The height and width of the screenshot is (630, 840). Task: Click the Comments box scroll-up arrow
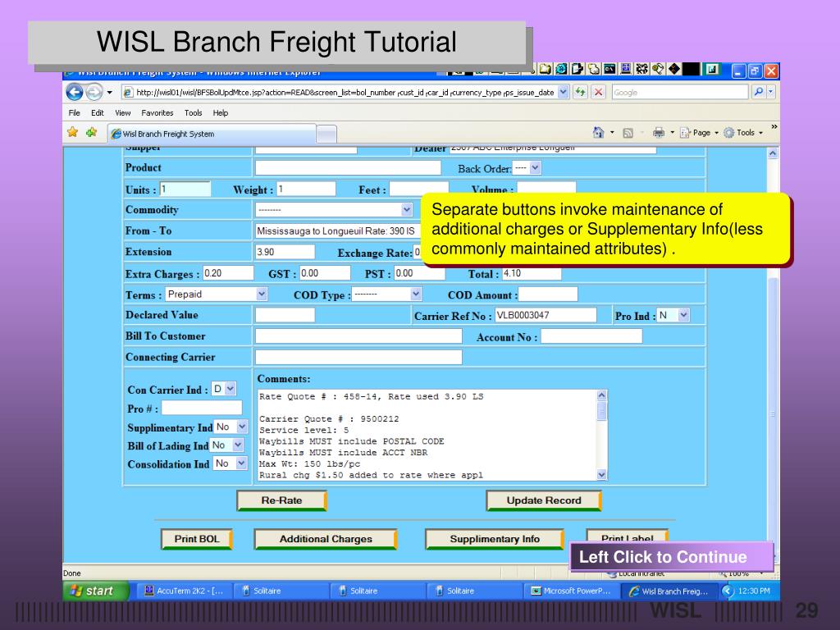coord(601,395)
